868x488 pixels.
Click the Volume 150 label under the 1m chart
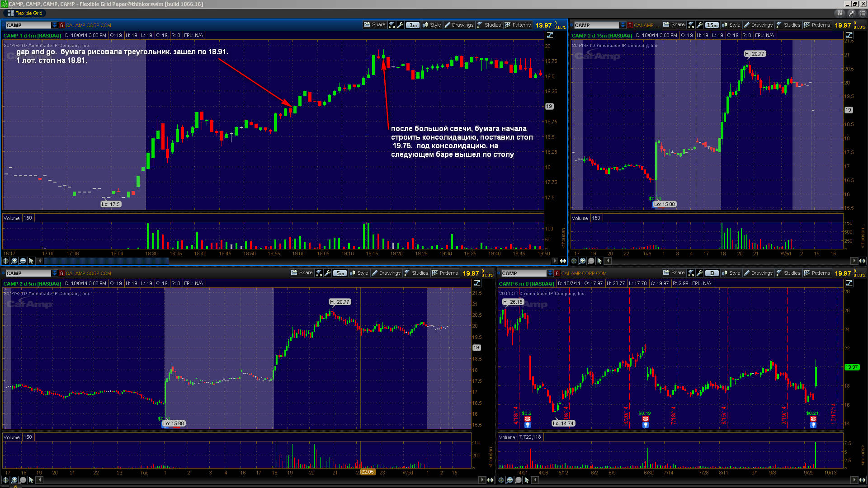point(18,218)
